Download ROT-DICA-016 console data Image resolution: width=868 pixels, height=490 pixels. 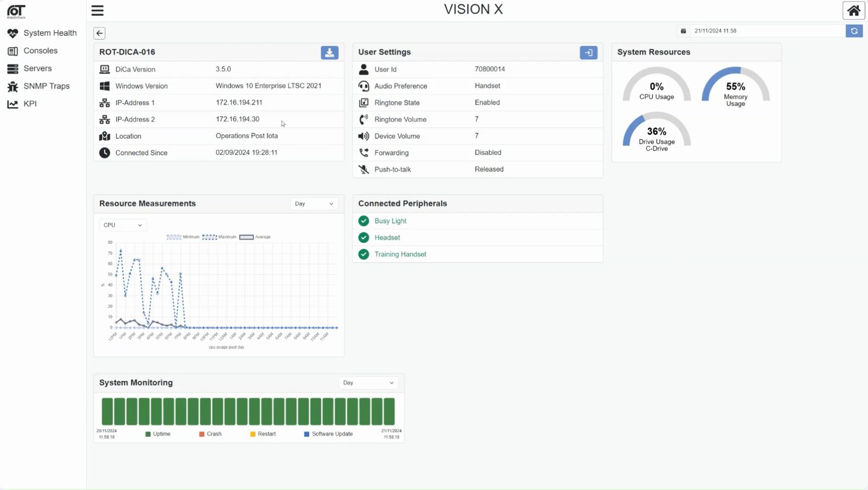point(329,53)
